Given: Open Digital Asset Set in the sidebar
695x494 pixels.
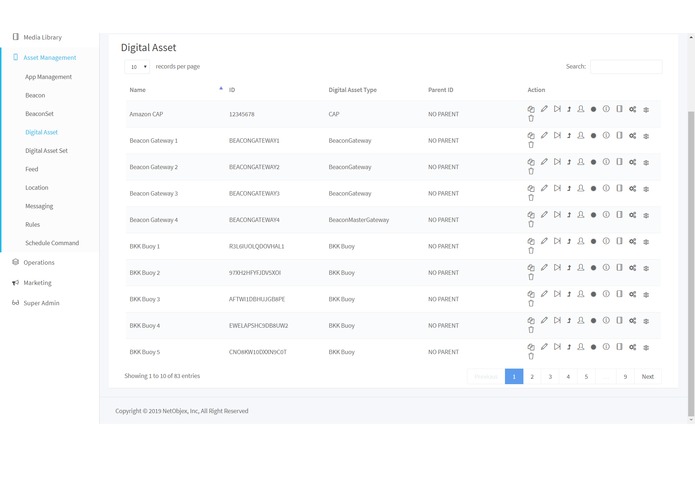Looking at the screenshot, I should click(47, 151).
